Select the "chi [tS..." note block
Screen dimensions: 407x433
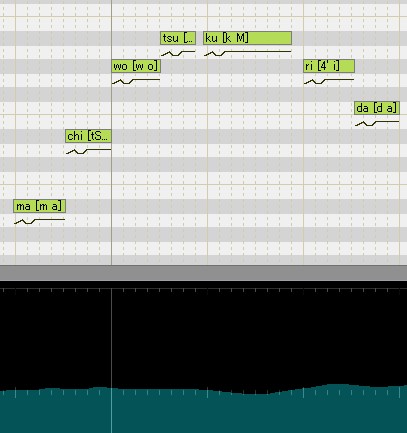[88, 136]
